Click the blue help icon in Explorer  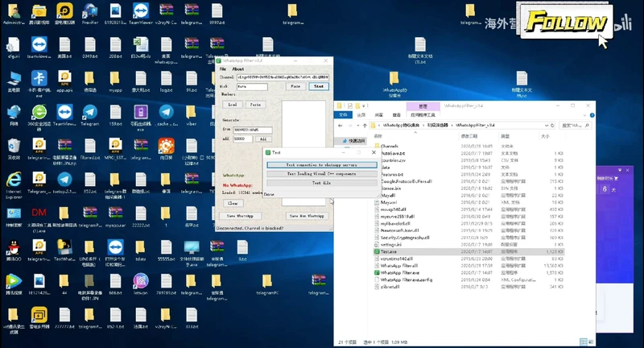(x=592, y=115)
